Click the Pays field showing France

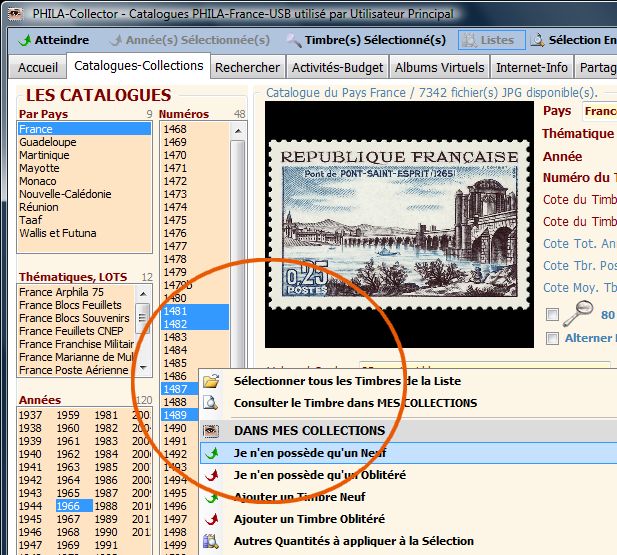(599, 111)
